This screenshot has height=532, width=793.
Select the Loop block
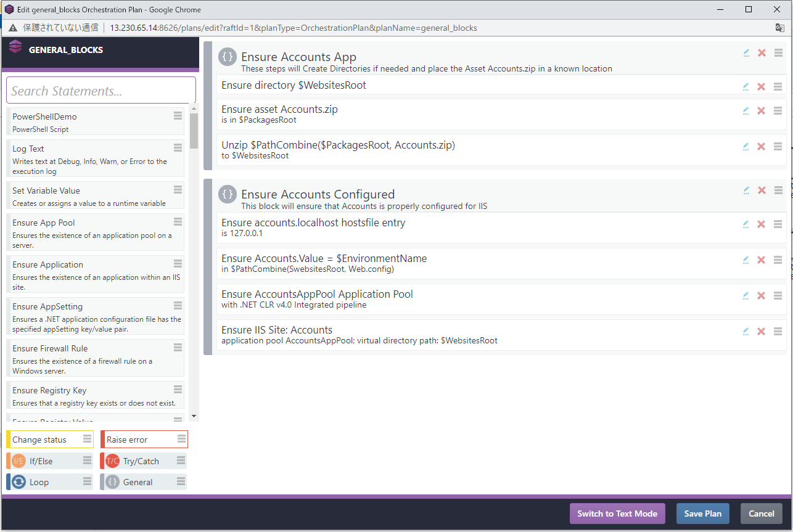tap(50, 482)
